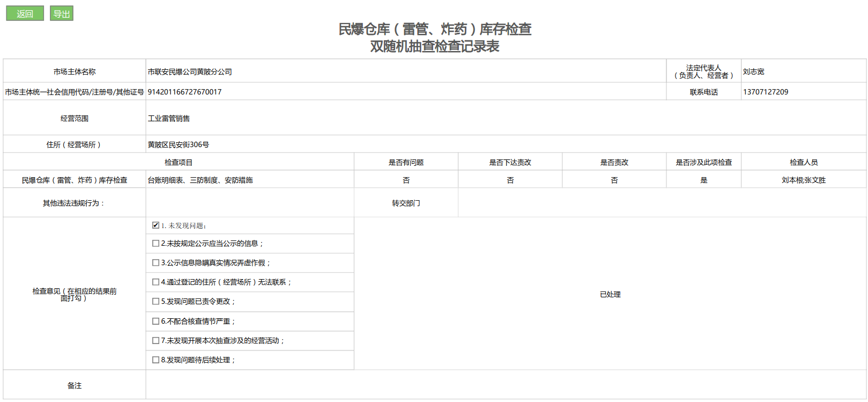Screen dimensions: 868x402
Task: Click the 已处理 status text
Action: click(x=610, y=294)
